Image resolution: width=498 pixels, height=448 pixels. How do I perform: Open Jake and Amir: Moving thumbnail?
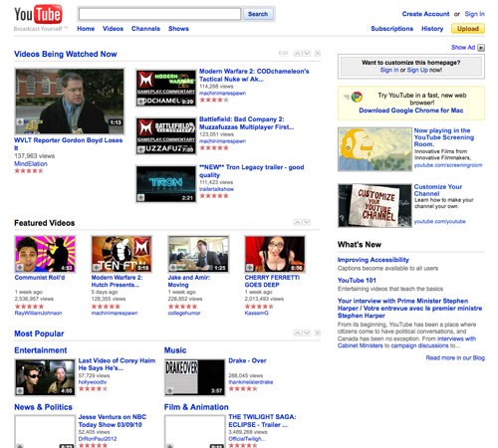[x=198, y=254]
